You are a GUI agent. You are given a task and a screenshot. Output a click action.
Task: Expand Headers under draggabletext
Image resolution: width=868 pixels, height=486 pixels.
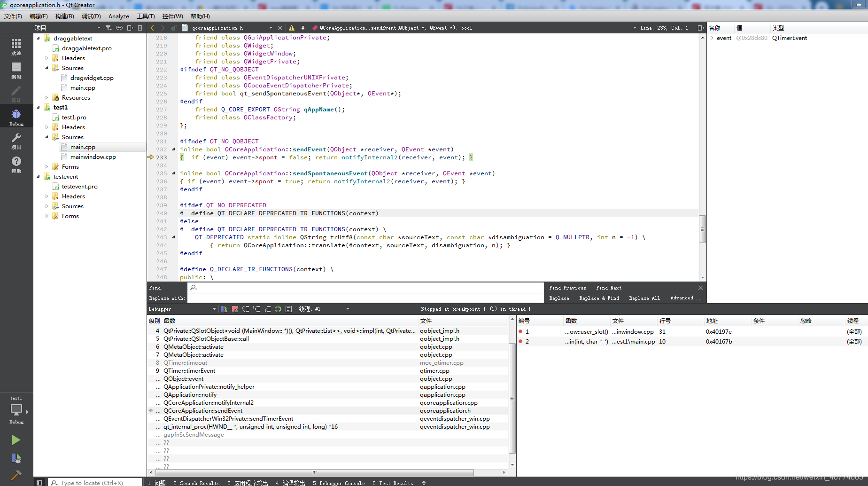(x=46, y=58)
